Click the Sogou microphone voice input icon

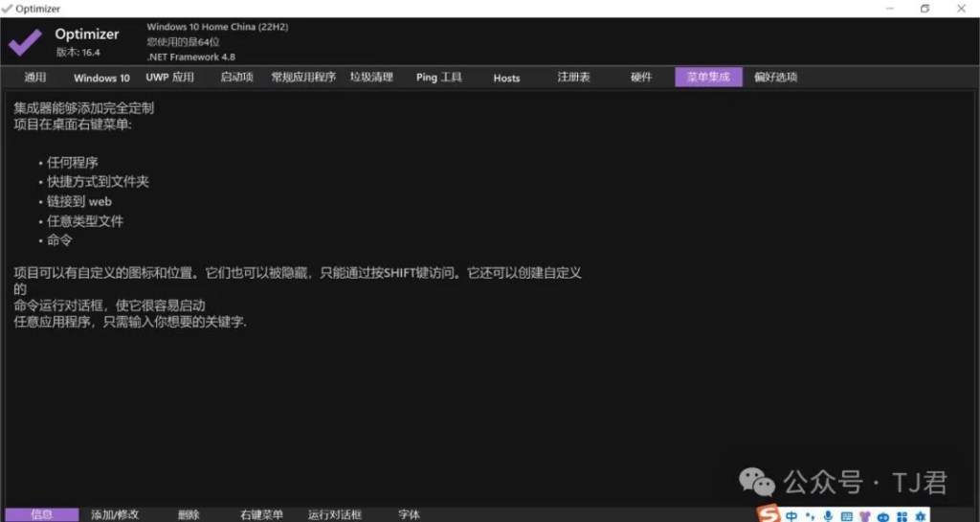point(828,516)
